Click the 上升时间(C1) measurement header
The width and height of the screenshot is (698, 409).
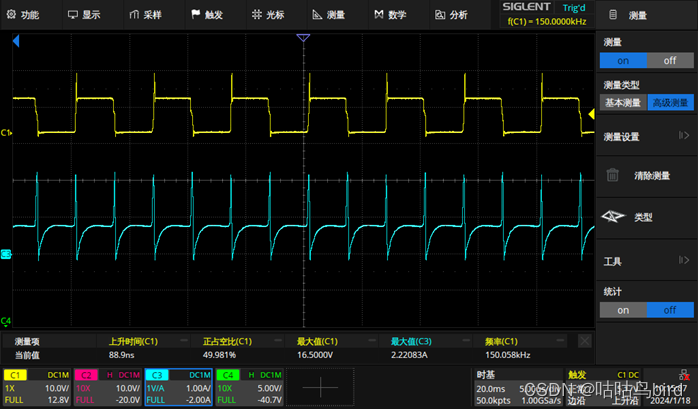click(133, 341)
